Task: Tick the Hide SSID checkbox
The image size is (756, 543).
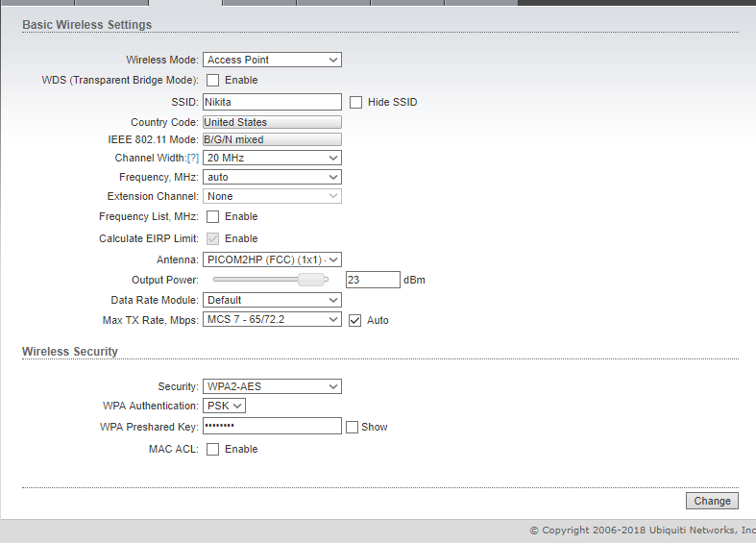Action: click(356, 102)
